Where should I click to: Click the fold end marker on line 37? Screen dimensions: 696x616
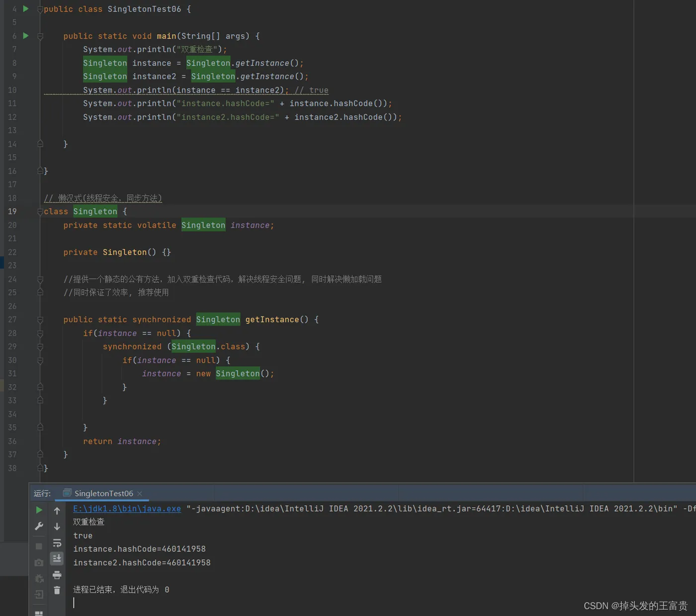pos(40,455)
